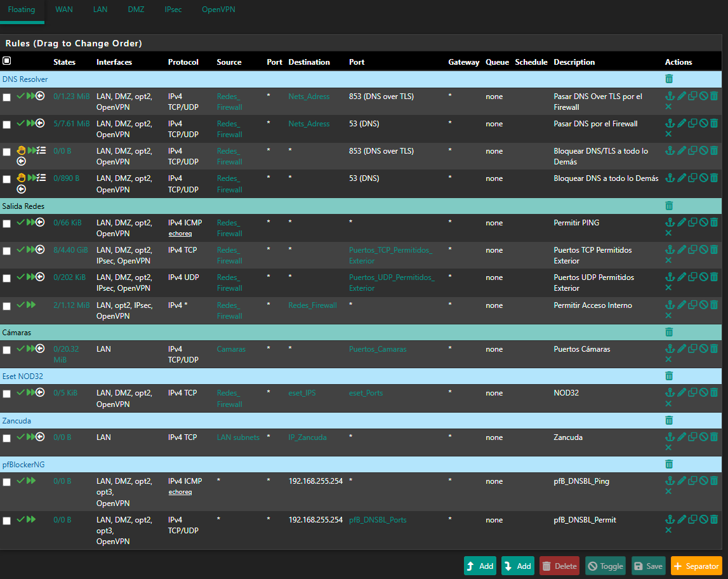Image resolution: width=728 pixels, height=579 pixels.
Task: Delete the pfB_DNSBL_Permit rule
Action: click(714, 519)
